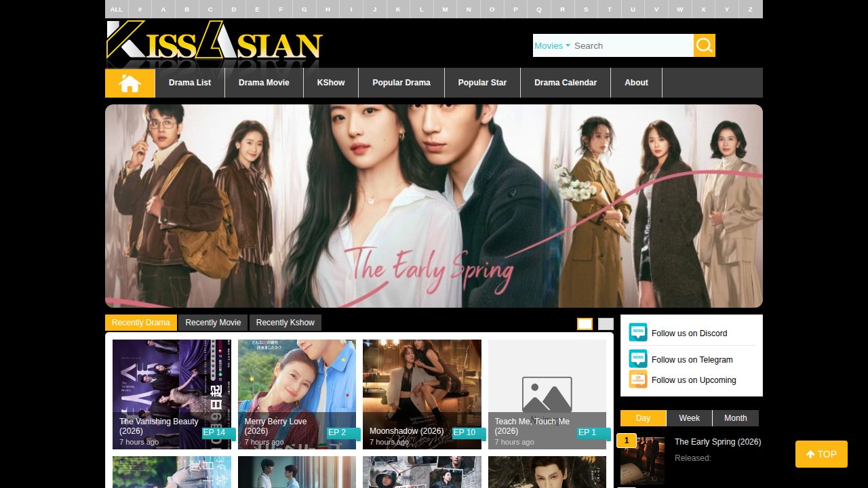Go to the Home icon tab
Image resolution: width=868 pixels, height=488 pixels.
[x=130, y=83]
